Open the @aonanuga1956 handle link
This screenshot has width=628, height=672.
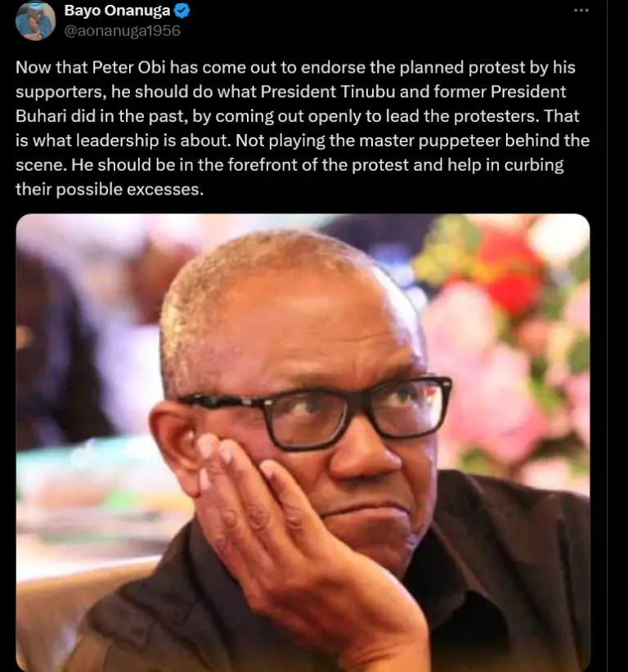122,31
